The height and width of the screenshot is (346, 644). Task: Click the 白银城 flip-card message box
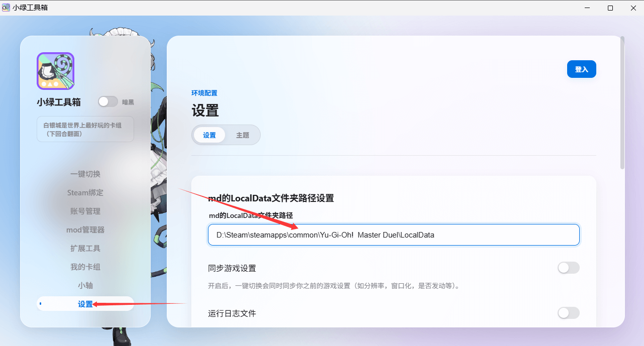point(85,129)
